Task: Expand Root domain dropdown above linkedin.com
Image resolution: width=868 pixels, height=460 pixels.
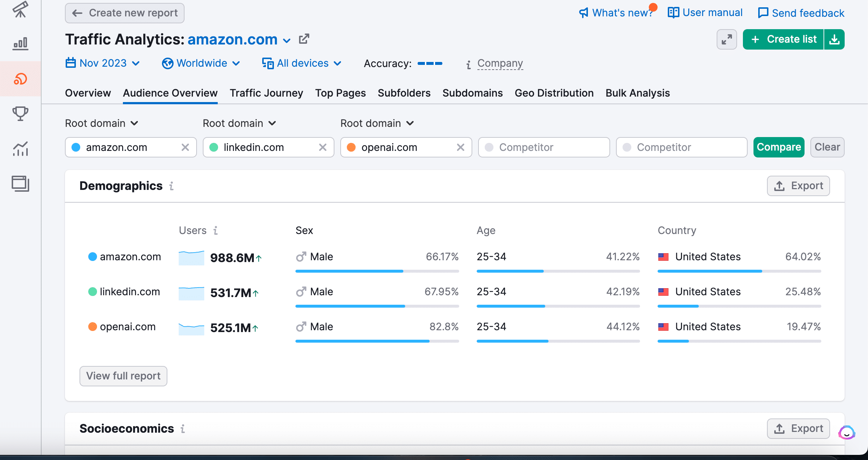Action: (x=240, y=123)
